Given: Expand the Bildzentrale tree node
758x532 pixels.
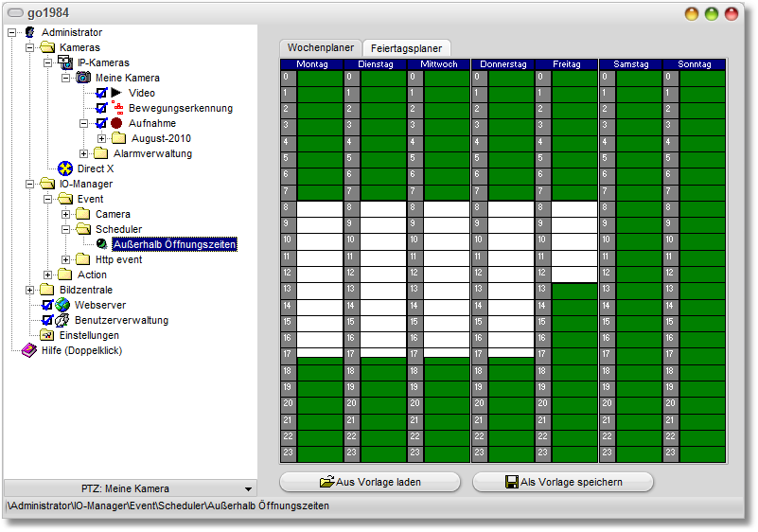Looking at the screenshot, I should click(x=30, y=290).
